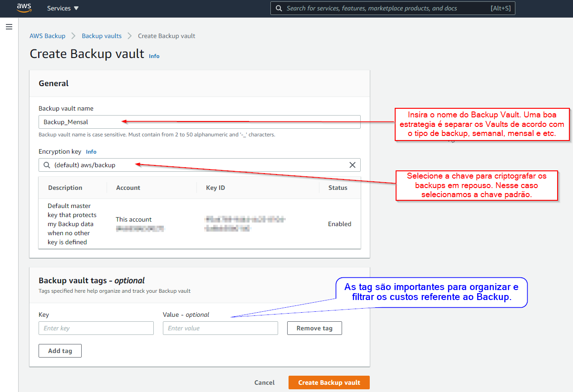
Task: Open the hamburger side navigation menu
Action: [9, 27]
